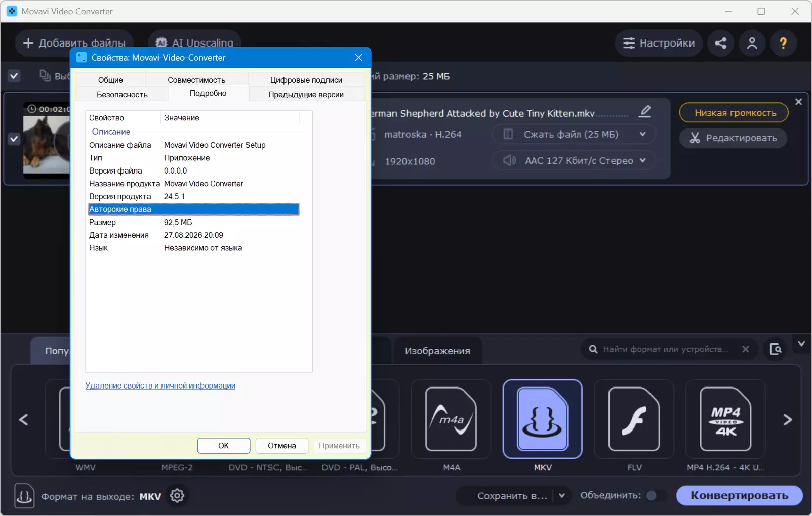Click the Редактировать button
812x516 pixels.
pos(734,138)
